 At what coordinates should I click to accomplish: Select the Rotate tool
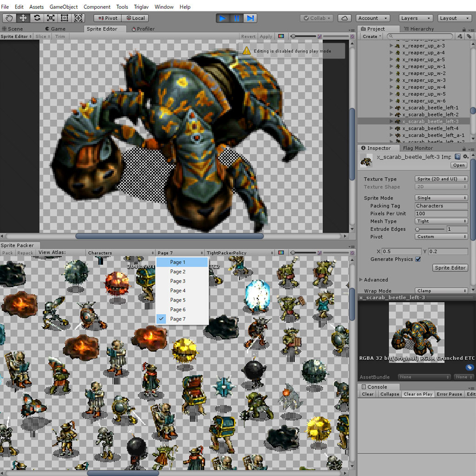point(37,18)
